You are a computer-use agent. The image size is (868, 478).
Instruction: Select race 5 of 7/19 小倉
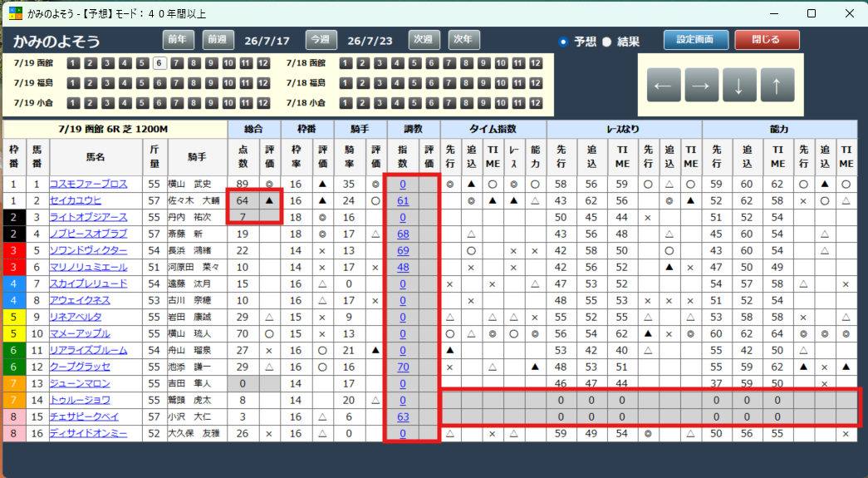point(142,103)
